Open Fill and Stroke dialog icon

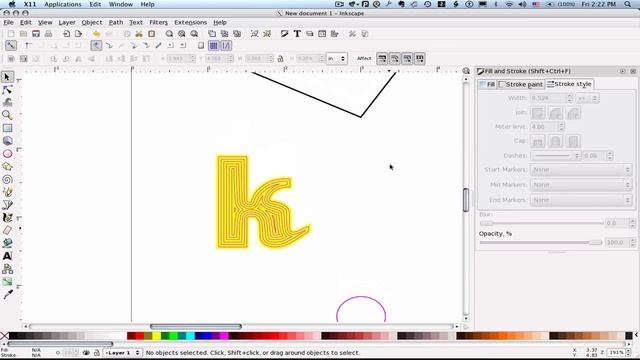tap(284, 34)
